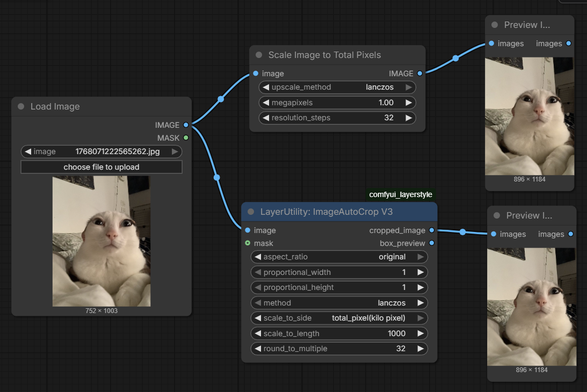The height and width of the screenshot is (392, 587).
Task: Click link midpoint between Load Image and Scale Image
Action: 221,99
